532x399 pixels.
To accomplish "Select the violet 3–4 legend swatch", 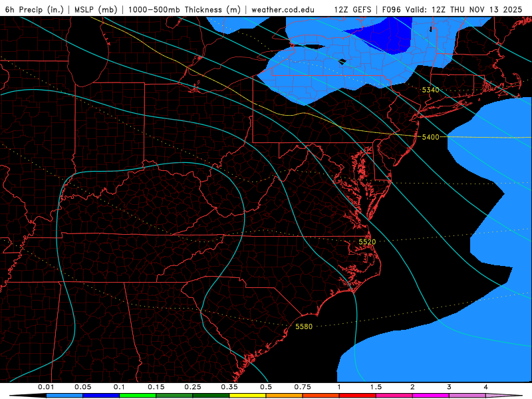I will 467,396.
